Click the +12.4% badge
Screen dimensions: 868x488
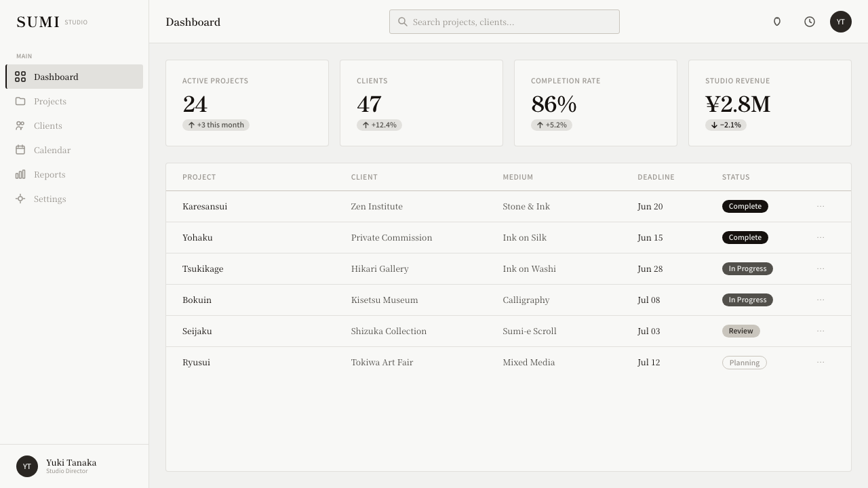tap(379, 125)
